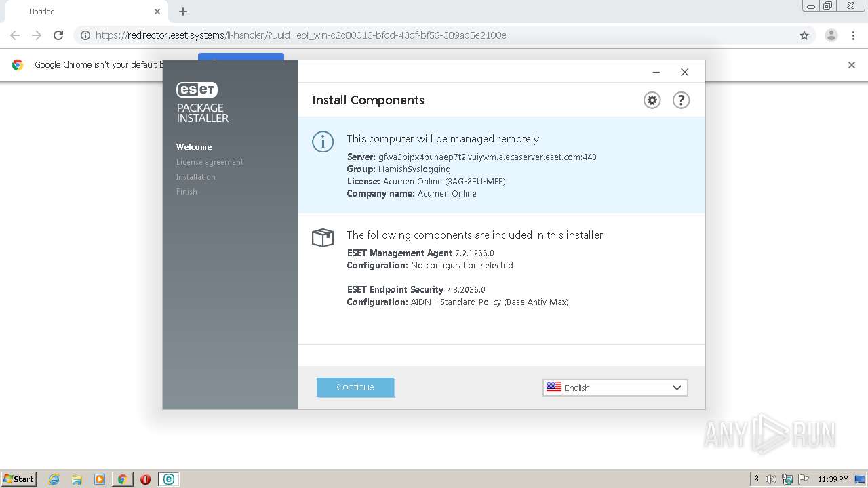This screenshot has height=488, width=868.
Task: Open installer settings gear icon
Action: point(652,100)
